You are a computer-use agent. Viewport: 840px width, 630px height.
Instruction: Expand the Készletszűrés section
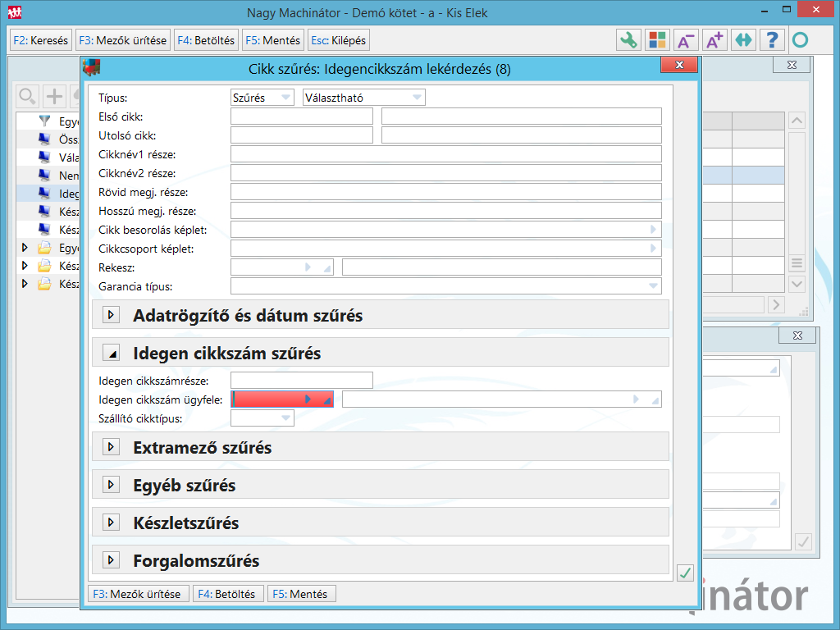click(x=111, y=523)
